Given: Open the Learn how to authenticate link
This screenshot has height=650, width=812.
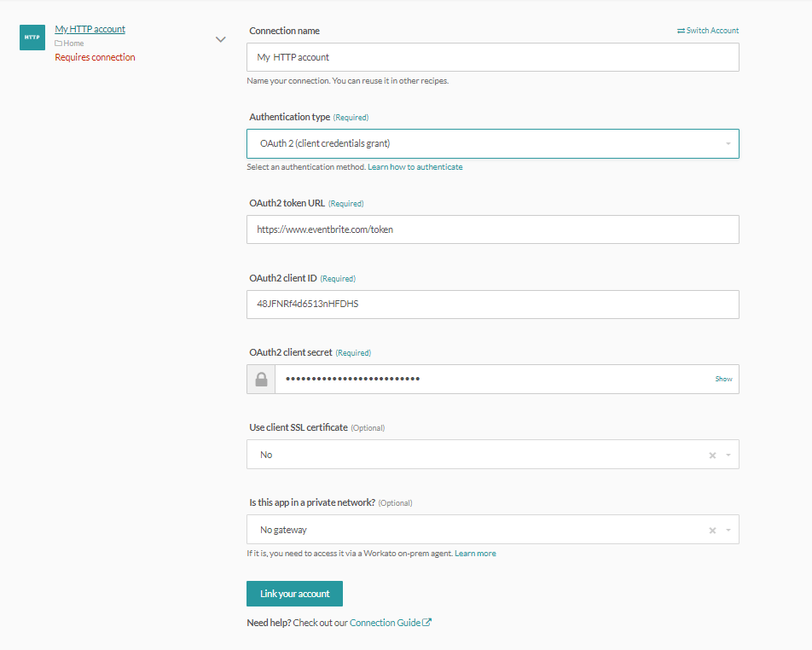Looking at the screenshot, I should coord(415,166).
